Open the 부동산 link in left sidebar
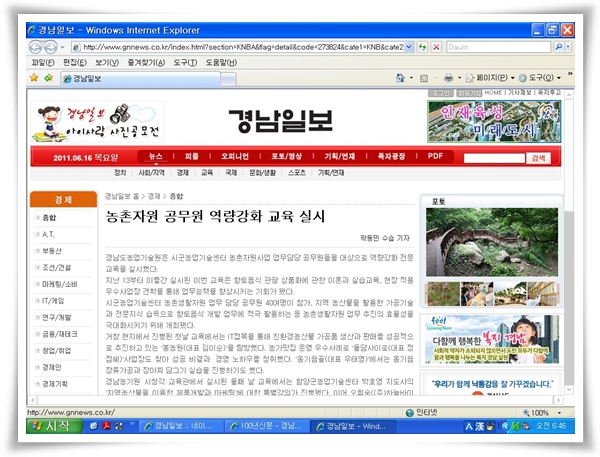The height and width of the screenshot is (457, 600). click(x=53, y=251)
